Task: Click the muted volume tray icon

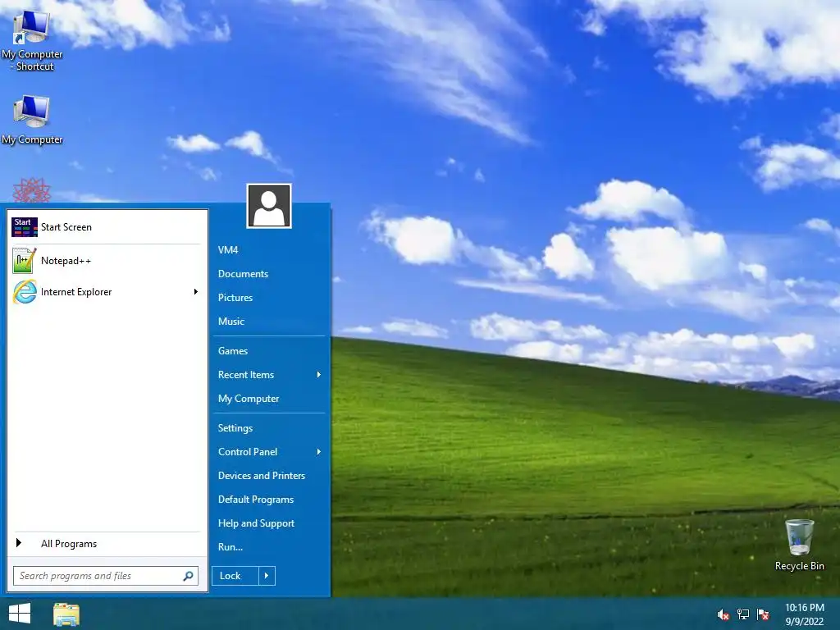Action: pos(723,614)
